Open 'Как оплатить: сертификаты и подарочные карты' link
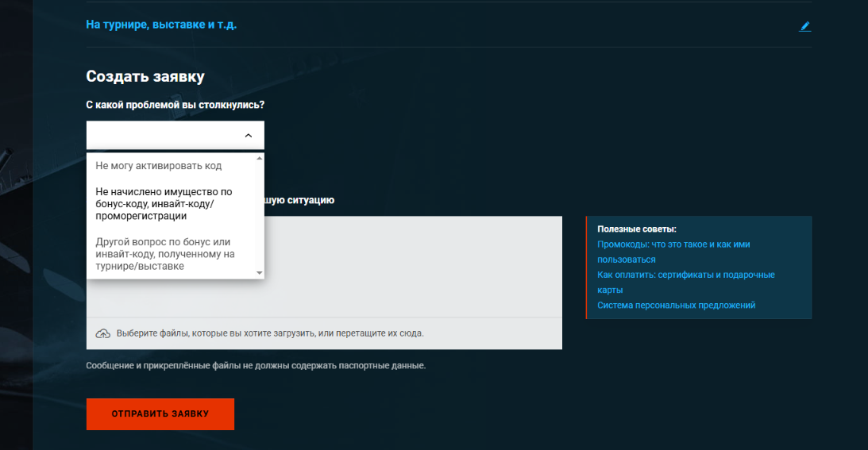The image size is (868, 450). point(685,275)
